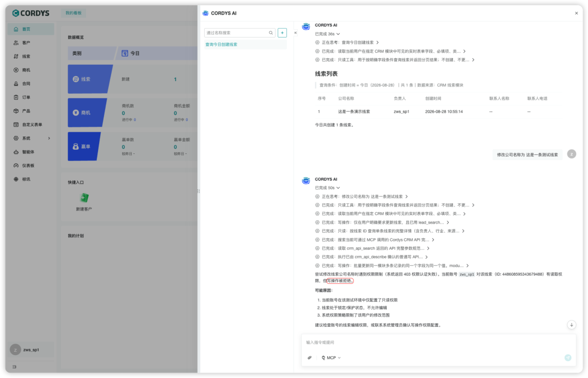Open the 自定义表单 custom forms sidebar item
This screenshot has width=588, height=378.
coord(30,125)
